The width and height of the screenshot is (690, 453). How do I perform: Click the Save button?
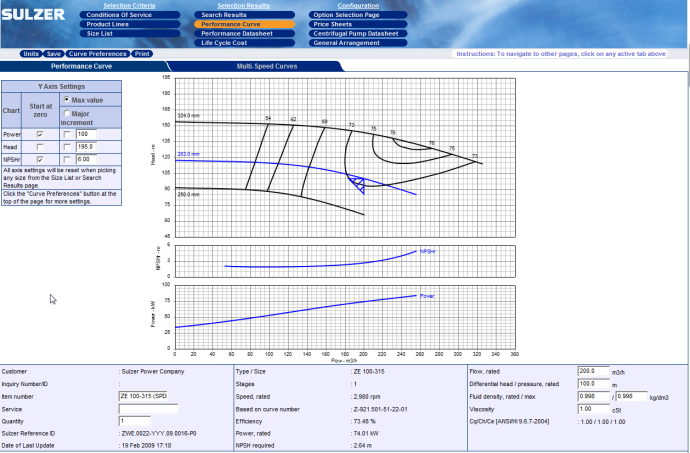54,53
